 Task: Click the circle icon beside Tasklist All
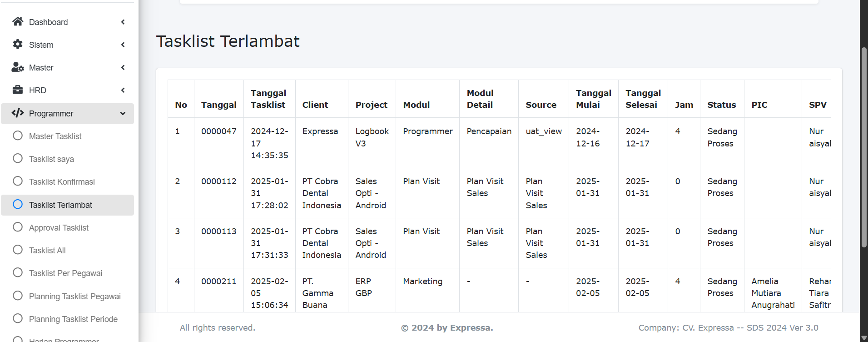[18, 250]
